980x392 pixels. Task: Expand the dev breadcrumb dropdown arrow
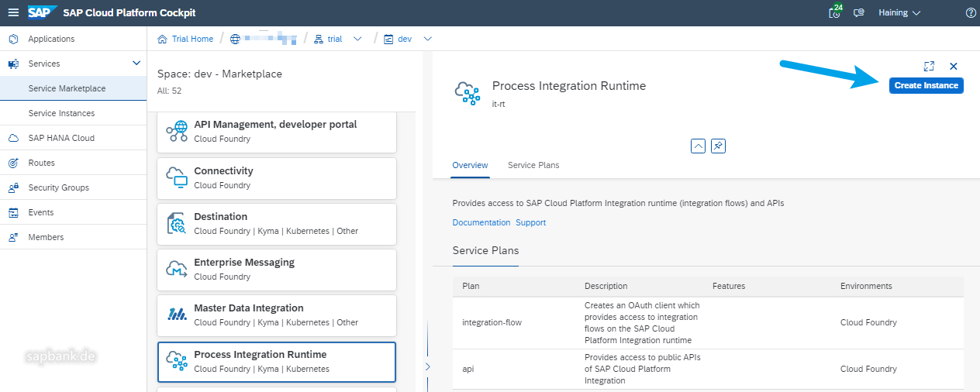[x=427, y=39]
